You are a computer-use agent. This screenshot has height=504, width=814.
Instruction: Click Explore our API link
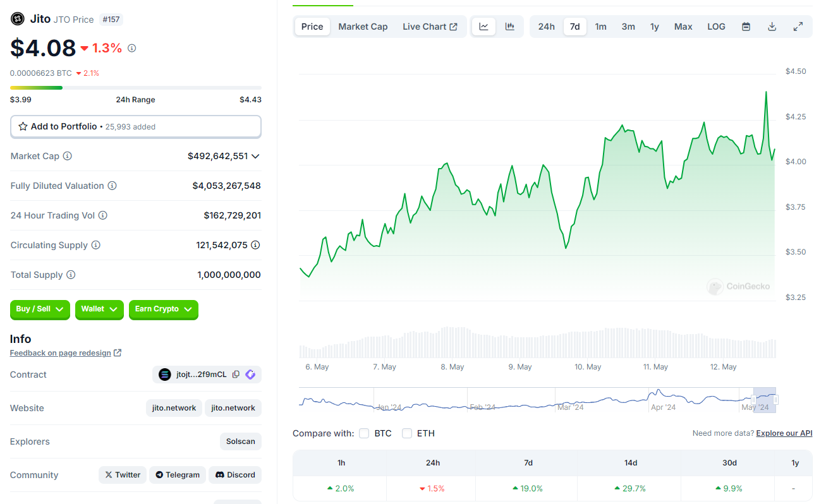(x=784, y=433)
